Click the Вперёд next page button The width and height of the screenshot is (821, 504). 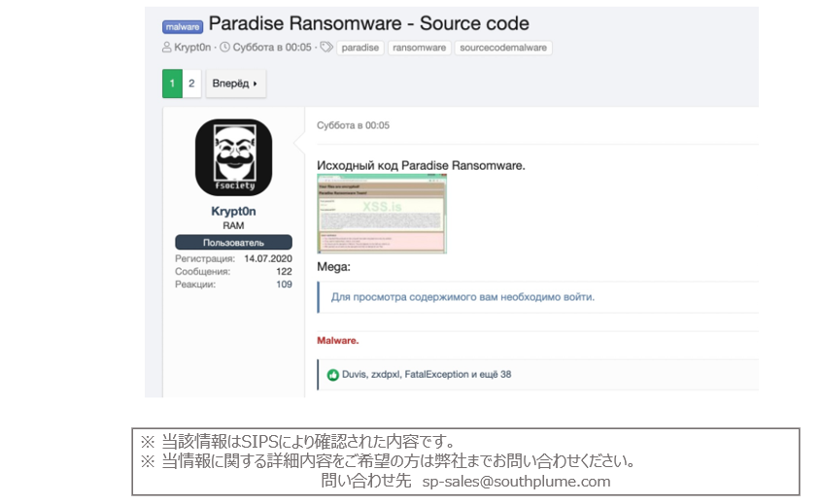coord(236,84)
